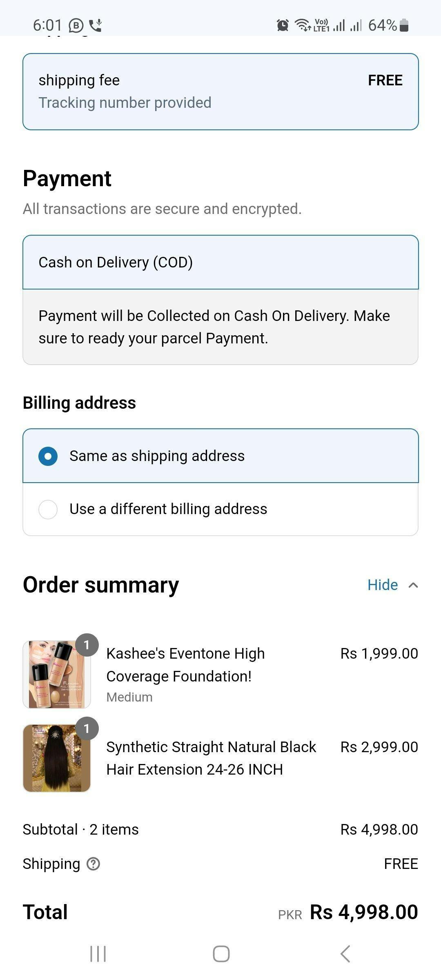Tap the call recording status icon
The height and width of the screenshot is (980, 441).
pos(96,26)
